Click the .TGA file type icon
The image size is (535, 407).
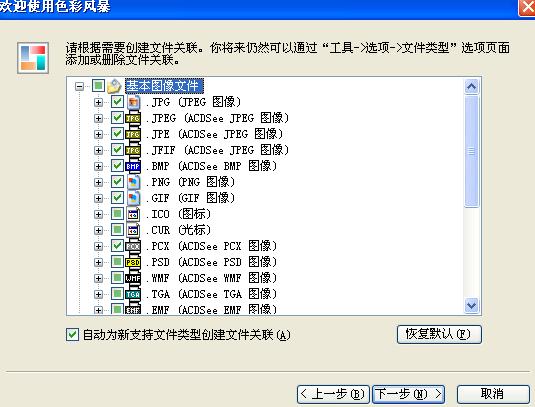[133, 294]
